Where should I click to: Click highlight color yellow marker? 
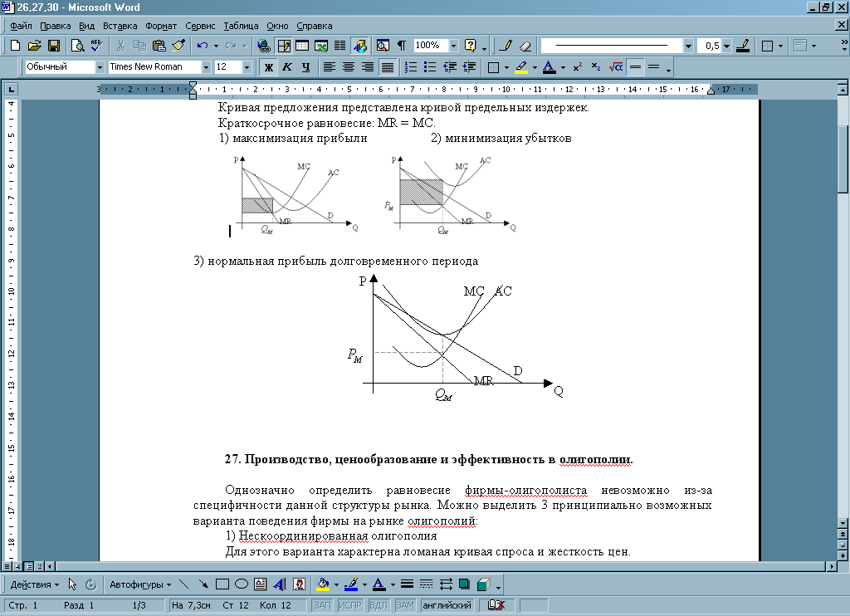click(x=521, y=67)
